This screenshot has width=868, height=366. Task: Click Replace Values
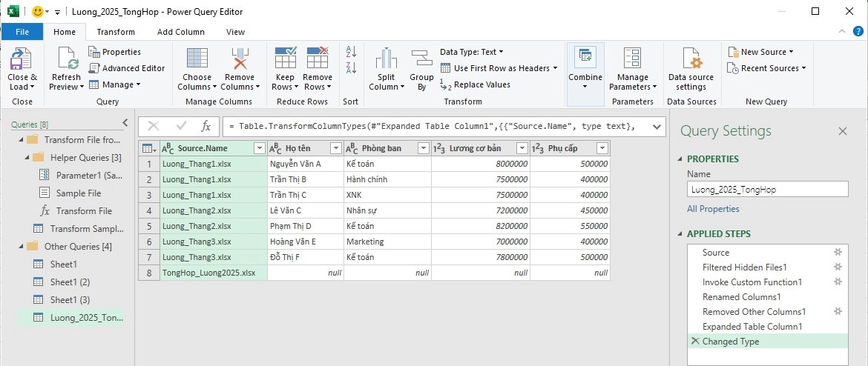pyautogui.click(x=475, y=84)
